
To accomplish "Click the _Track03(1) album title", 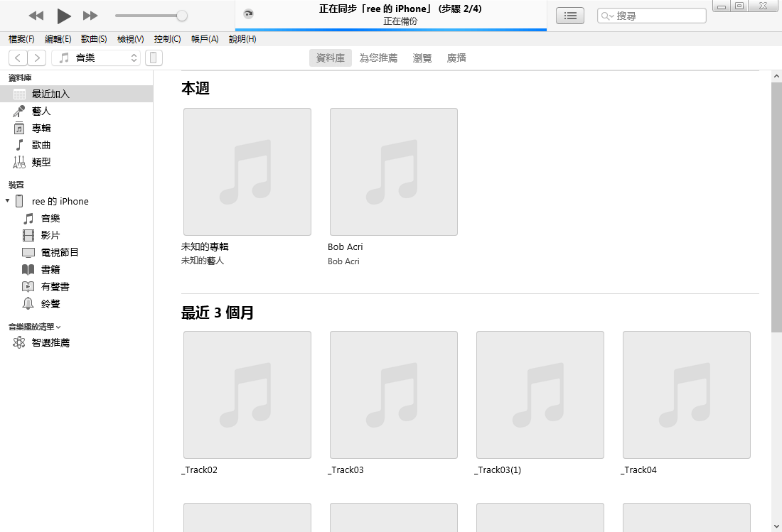I will [x=498, y=469].
